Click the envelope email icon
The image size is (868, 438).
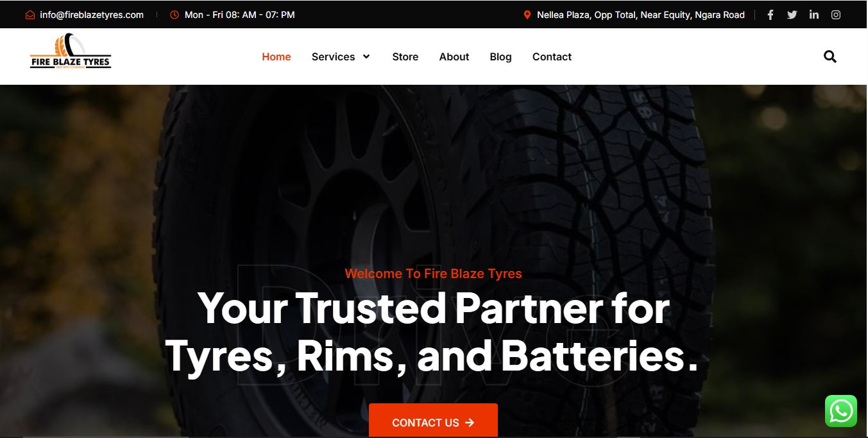(x=30, y=15)
